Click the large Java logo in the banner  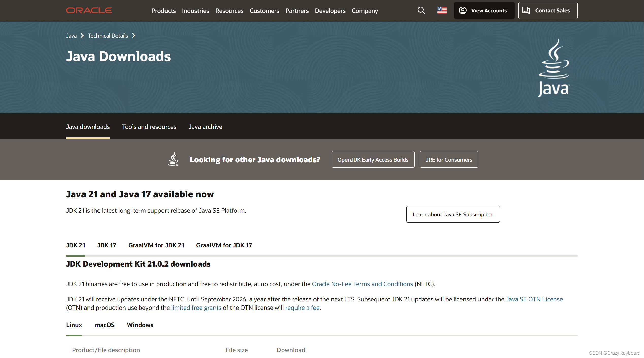point(554,67)
